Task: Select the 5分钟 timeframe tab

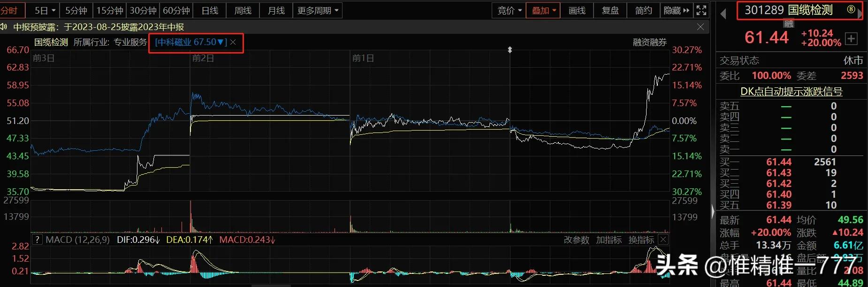Action: tap(76, 10)
